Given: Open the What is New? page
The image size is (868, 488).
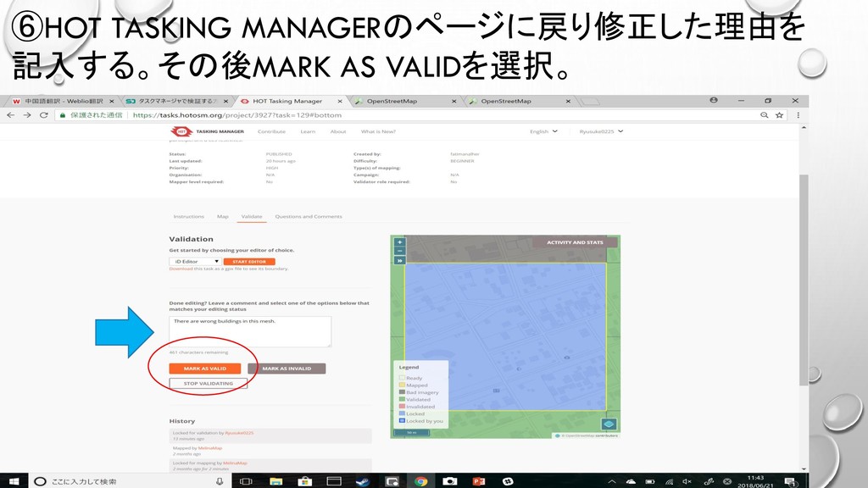Looking at the screenshot, I should (378, 131).
